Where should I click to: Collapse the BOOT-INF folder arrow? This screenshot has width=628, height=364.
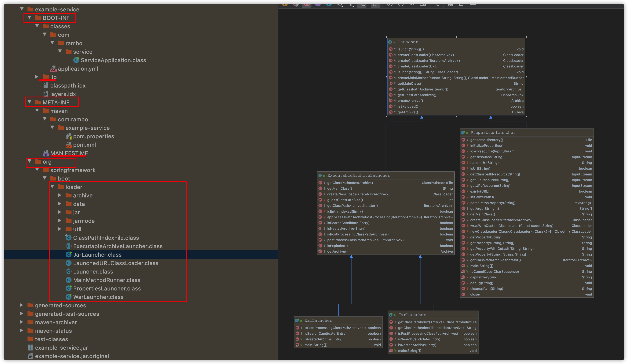(29, 17)
